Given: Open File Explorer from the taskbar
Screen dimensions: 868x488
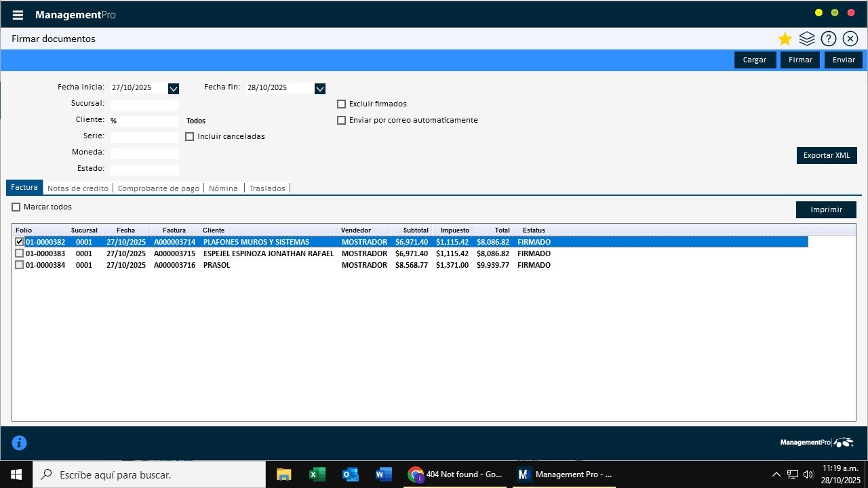Looking at the screenshot, I should click(x=283, y=474).
